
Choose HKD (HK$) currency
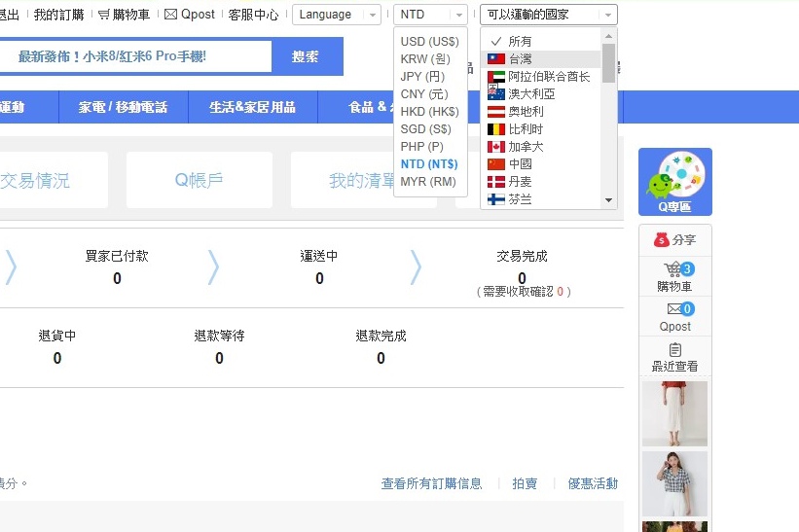(x=430, y=112)
